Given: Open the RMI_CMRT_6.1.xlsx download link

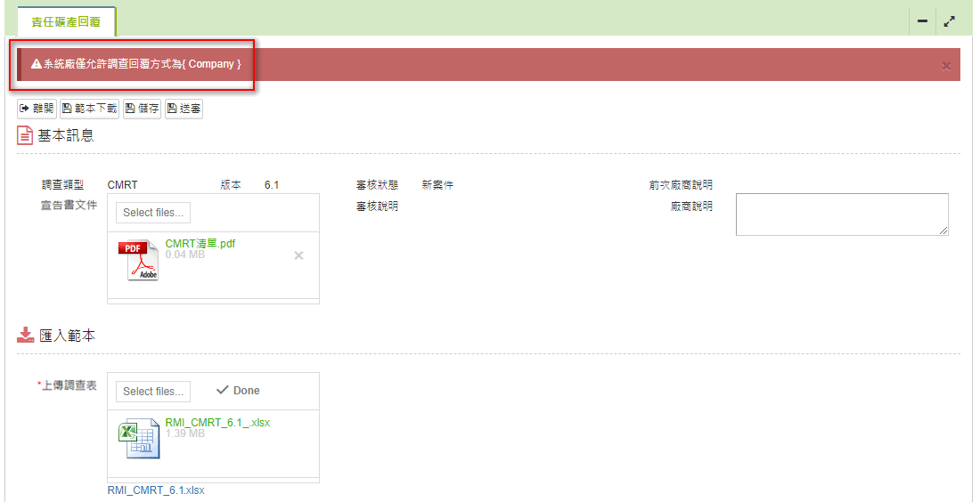Looking at the screenshot, I should point(156,490).
